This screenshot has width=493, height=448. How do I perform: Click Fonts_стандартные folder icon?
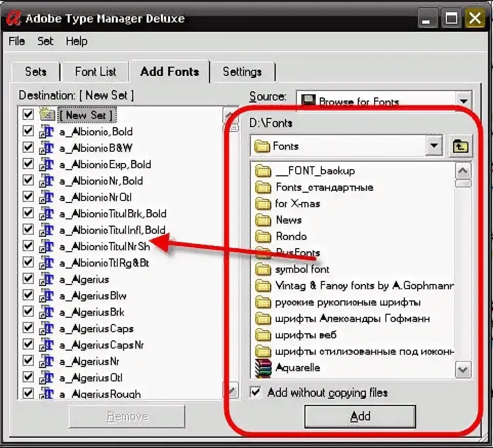[263, 188]
